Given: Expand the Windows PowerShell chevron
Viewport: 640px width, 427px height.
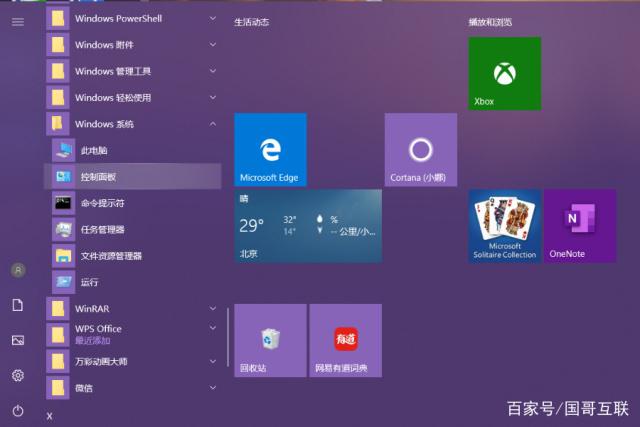Looking at the screenshot, I should pos(213,18).
